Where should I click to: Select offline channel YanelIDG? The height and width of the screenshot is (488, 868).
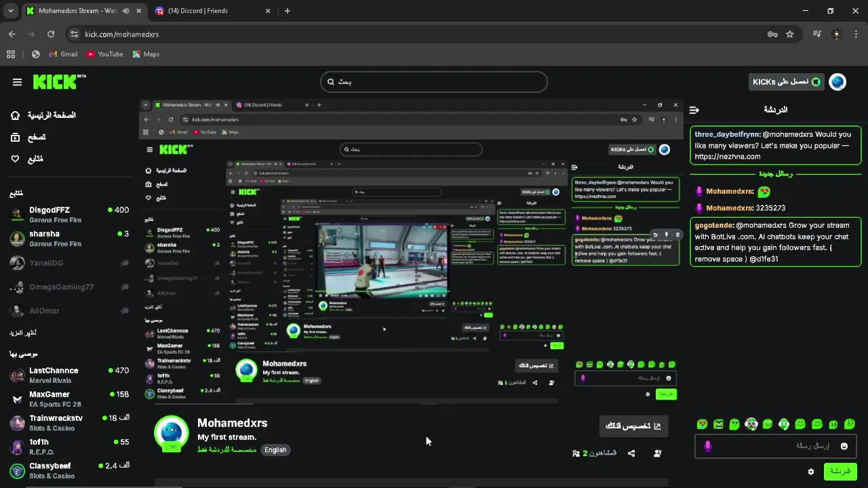(x=69, y=263)
